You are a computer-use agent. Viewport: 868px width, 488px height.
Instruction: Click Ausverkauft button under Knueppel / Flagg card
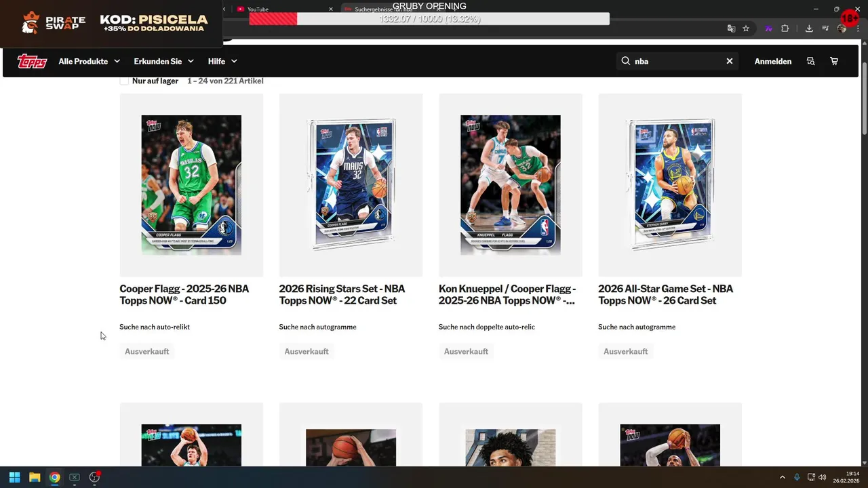click(466, 351)
